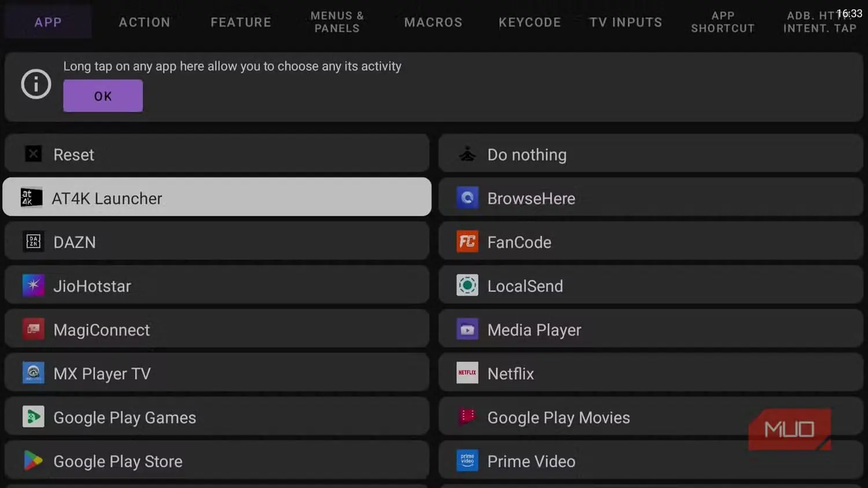Select BrowseHere text
This screenshot has height=488, width=868.
pyautogui.click(x=531, y=198)
